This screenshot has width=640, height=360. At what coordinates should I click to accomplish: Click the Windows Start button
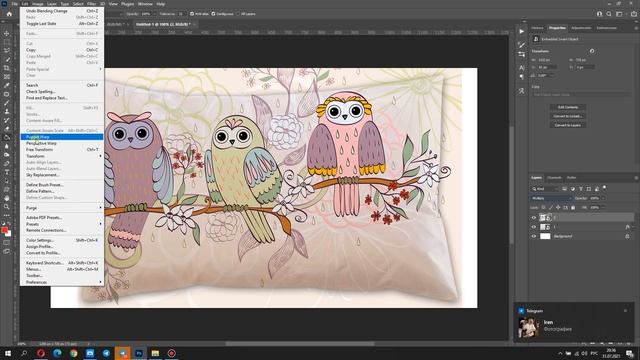(8, 353)
